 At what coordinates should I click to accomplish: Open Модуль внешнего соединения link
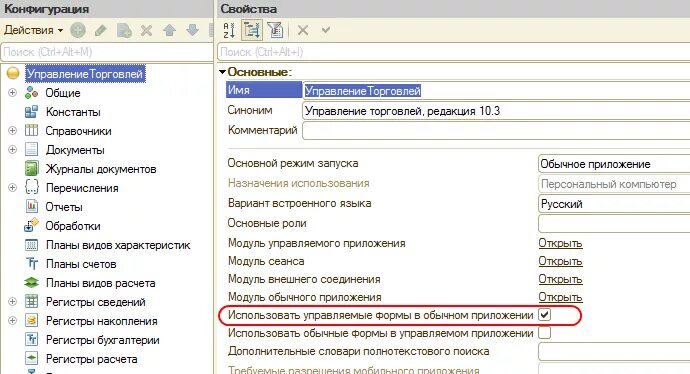click(x=560, y=279)
